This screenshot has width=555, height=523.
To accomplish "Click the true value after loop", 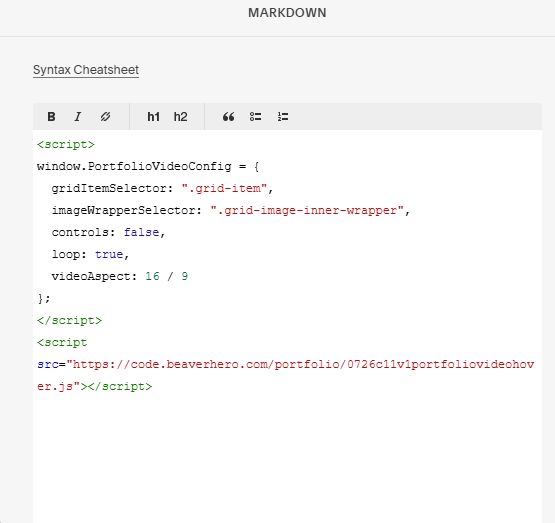I will click(109, 254).
